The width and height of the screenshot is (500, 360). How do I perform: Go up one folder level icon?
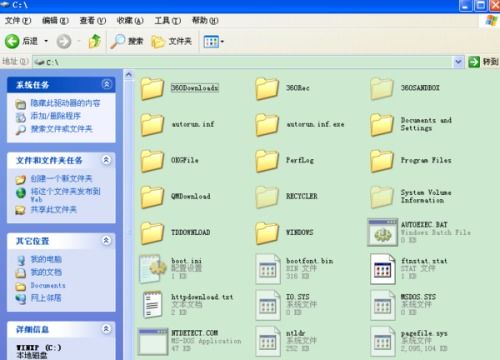coord(95,41)
